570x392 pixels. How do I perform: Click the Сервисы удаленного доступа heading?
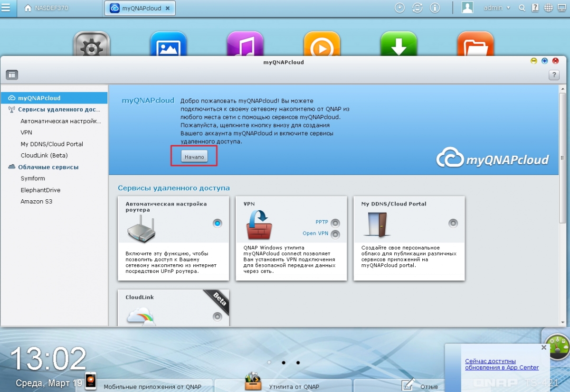(174, 188)
